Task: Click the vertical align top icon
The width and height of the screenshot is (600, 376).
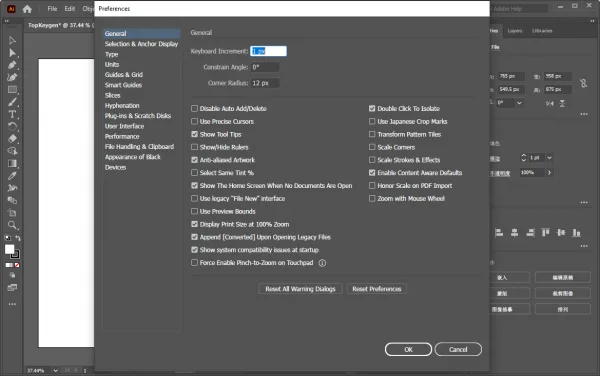Action: (546, 233)
